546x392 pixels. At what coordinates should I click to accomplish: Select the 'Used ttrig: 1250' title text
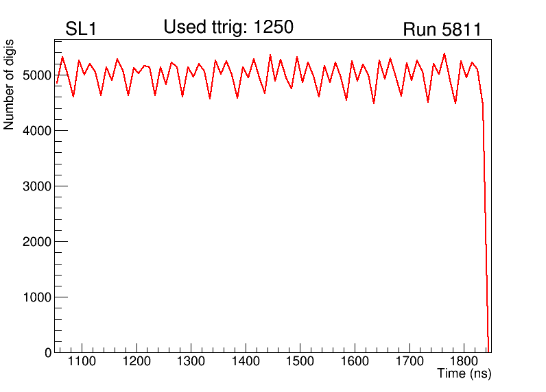[x=228, y=27]
